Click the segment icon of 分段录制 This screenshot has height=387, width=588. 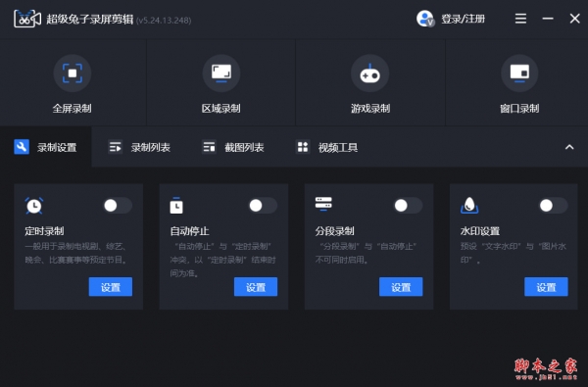point(323,203)
